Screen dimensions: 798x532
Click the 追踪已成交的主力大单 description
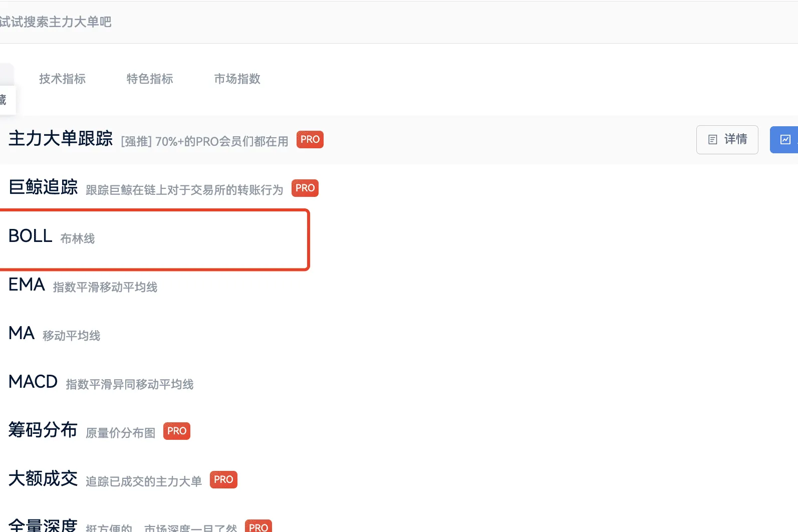[144, 482]
